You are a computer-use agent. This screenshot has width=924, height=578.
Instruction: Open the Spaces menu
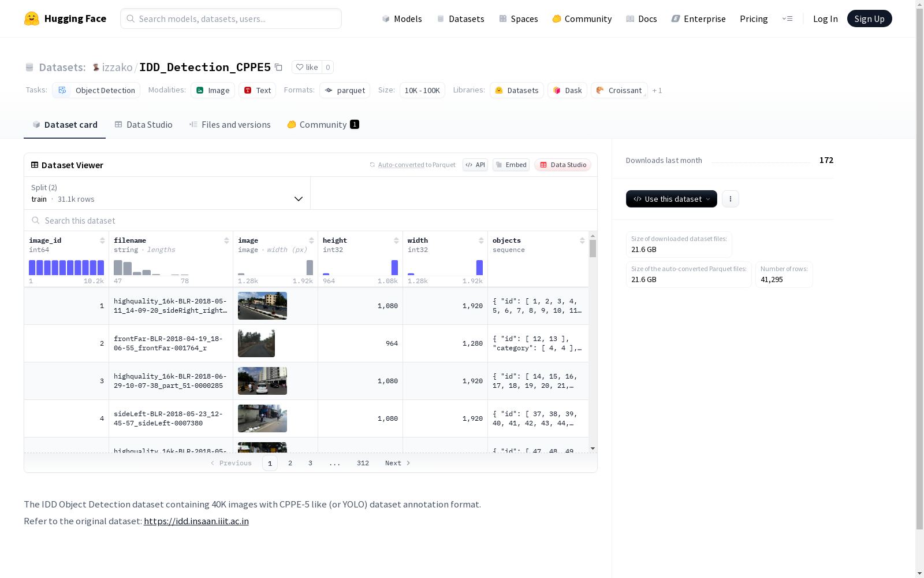pyautogui.click(x=519, y=18)
